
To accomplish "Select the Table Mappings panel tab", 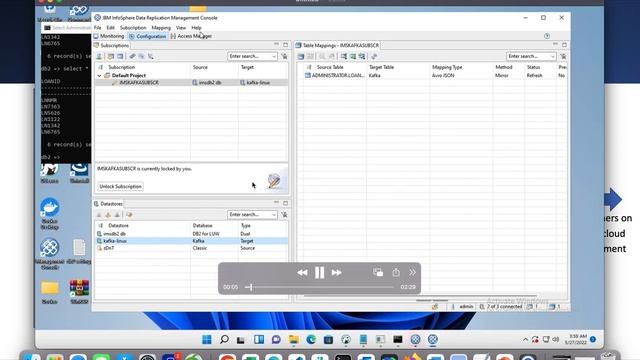I will (337, 45).
